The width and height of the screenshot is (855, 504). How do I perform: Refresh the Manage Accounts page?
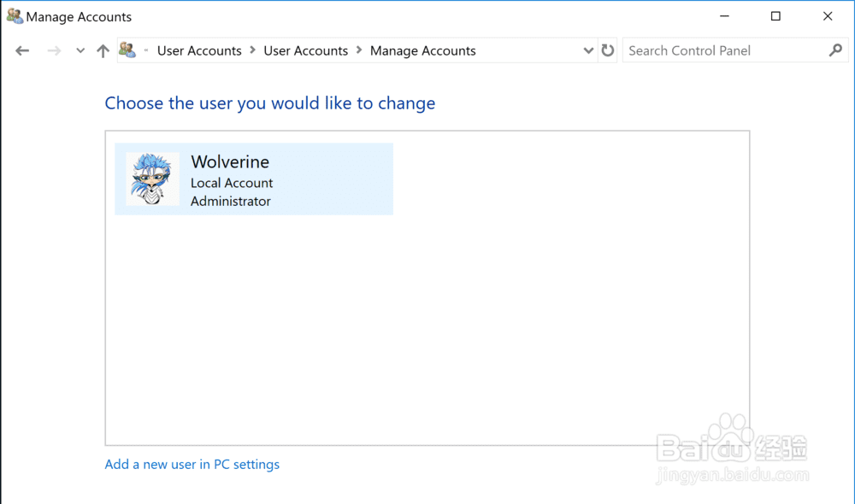tap(608, 50)
